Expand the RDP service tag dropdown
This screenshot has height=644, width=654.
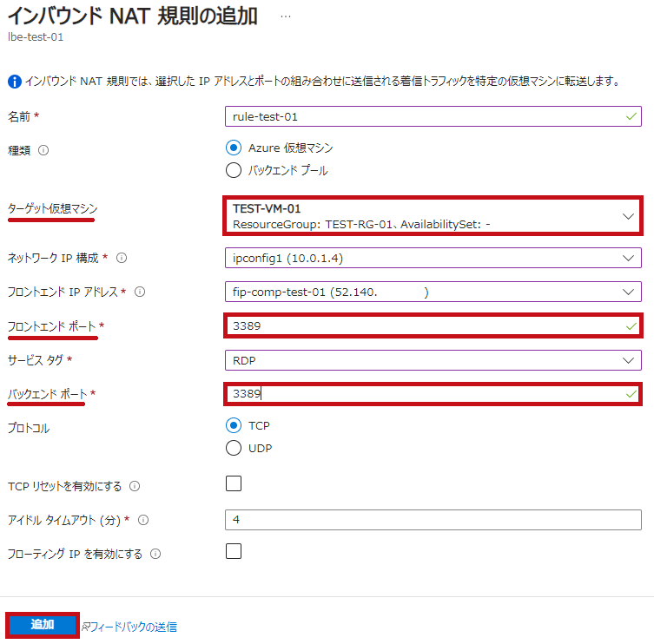[x=433, y=360]
